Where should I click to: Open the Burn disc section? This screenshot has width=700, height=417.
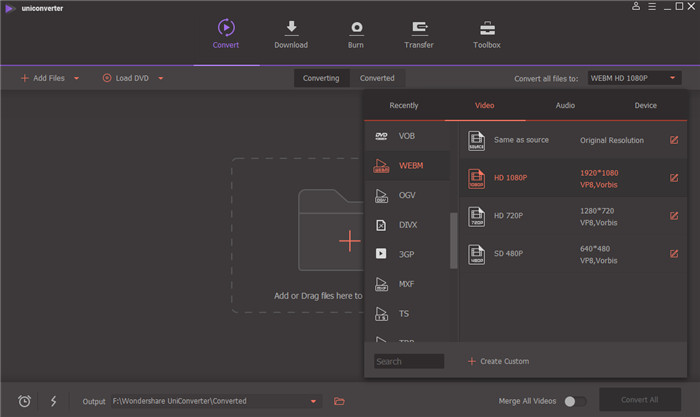tap(356, 28)
